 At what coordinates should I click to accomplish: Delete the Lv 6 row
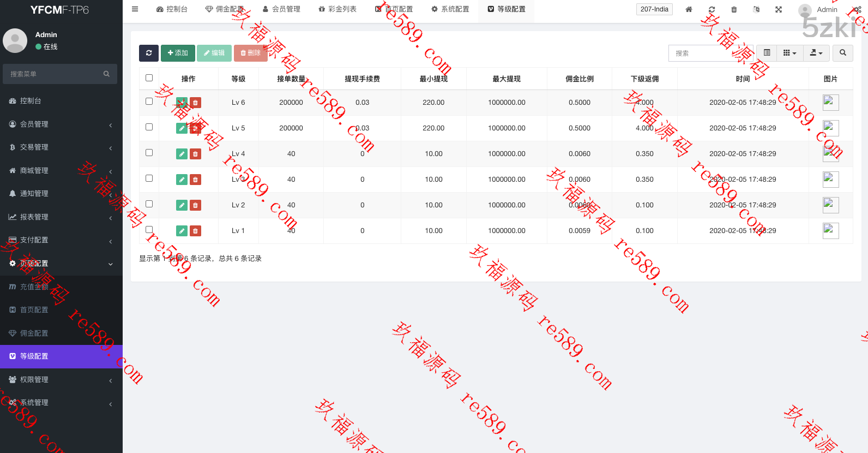coord(195,103)
